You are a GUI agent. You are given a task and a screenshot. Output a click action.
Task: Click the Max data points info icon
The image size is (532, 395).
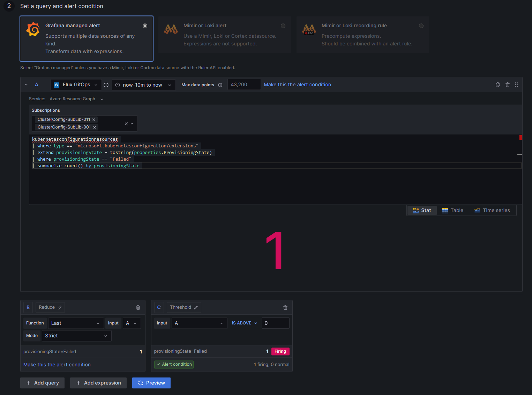220,85
